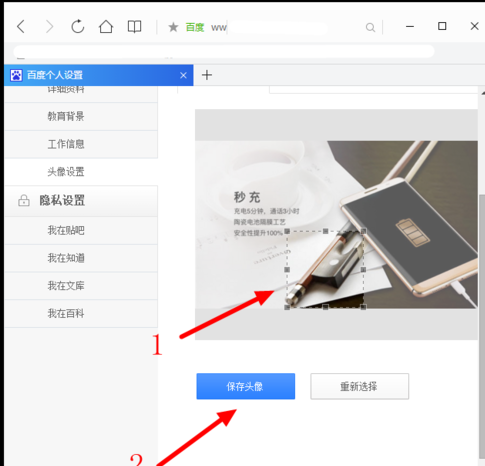Minimize the browser window
Screen dimensions: 485x466
click(x=410, y=26)
